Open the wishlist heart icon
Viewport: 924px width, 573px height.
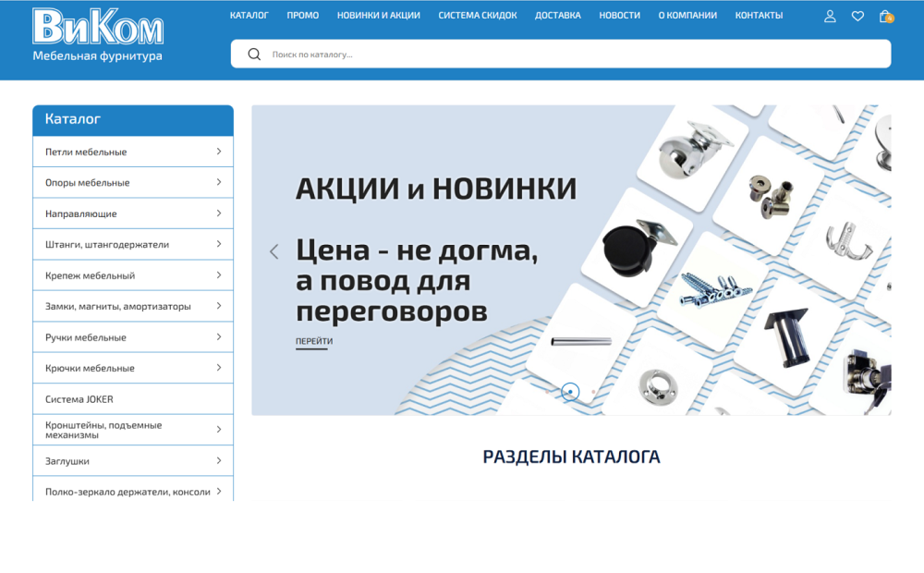(x=857, y=15)
